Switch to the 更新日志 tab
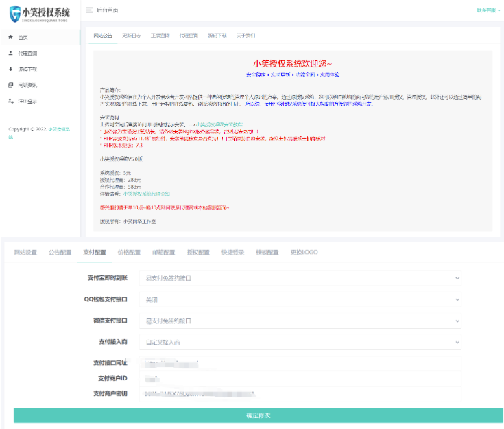Screen dimensions: 504x429 click(132, 35)
